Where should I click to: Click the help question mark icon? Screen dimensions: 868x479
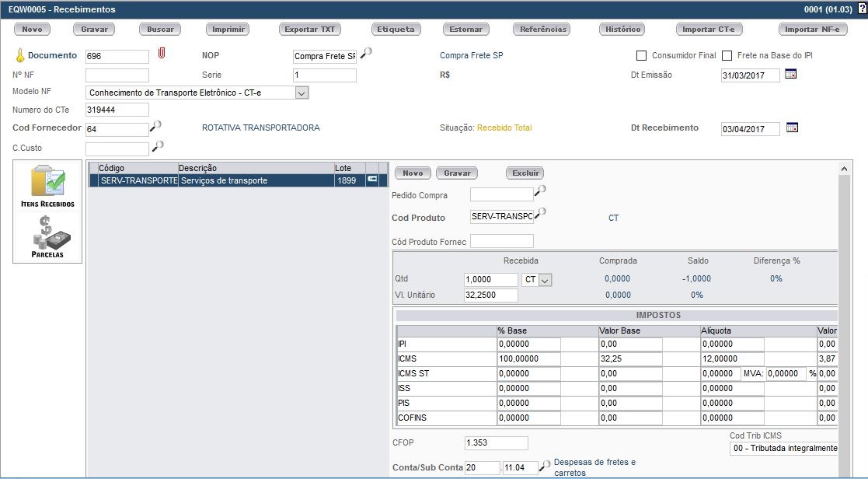[x=861, y=9]
